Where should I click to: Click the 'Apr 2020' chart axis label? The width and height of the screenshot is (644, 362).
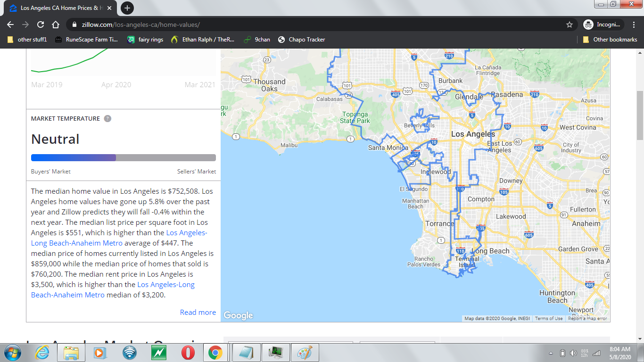[116, 85]
